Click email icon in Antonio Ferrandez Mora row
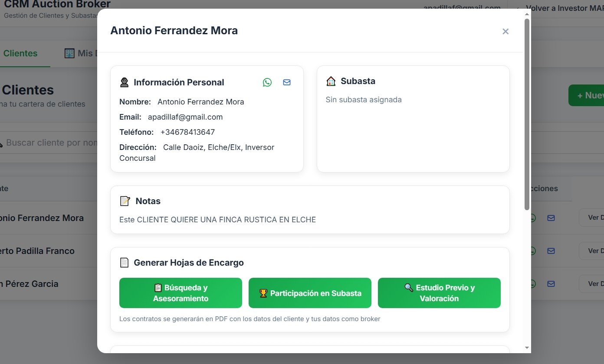This screenshot has height=364, width=604. point(551,218)
